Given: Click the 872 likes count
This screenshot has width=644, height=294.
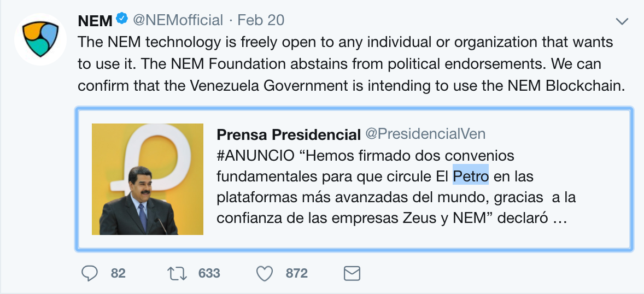Looking at the screenshot, I should (x=297, y=273).
